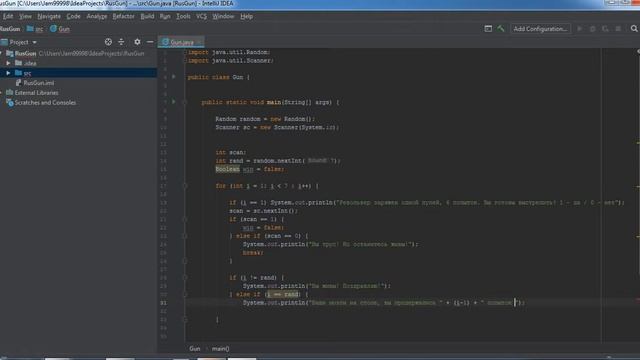Open the Run menu

(x=165, y=16)
